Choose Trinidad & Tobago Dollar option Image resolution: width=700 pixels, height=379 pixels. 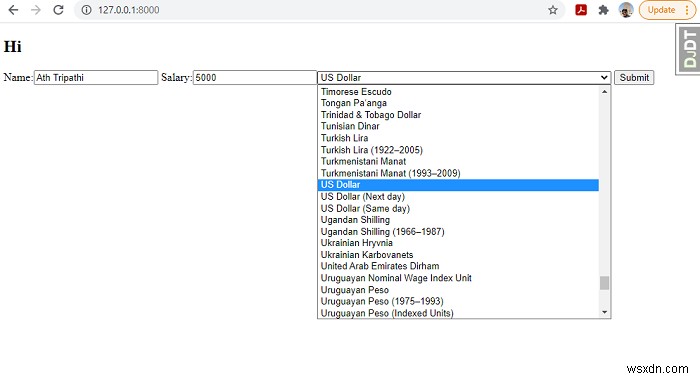(458, 115)
